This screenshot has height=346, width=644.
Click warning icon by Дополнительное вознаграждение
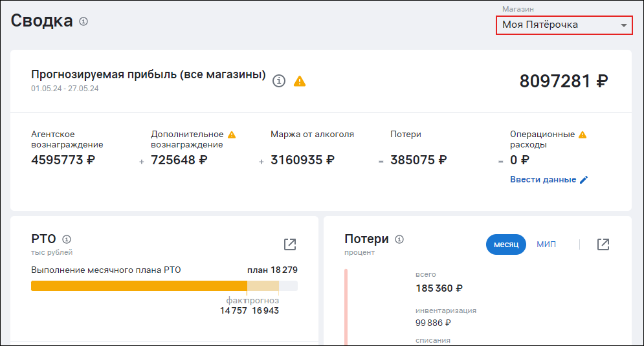(x=232, y=135)
